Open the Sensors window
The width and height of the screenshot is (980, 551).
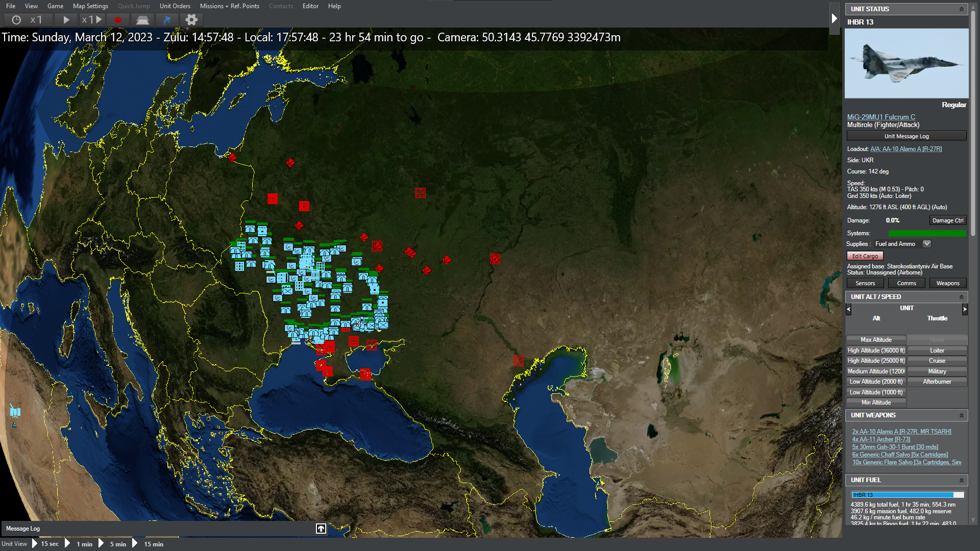pos(865,283)
